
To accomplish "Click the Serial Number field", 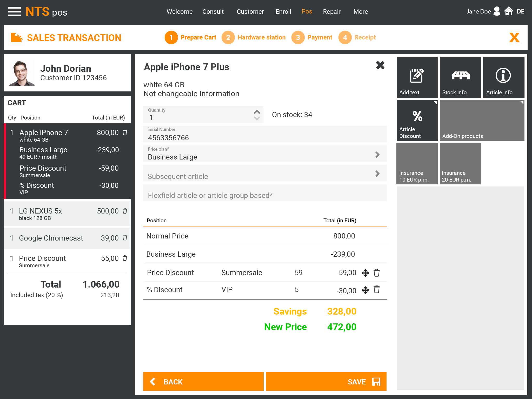I will pyautogui.click(x=265, y=134).
